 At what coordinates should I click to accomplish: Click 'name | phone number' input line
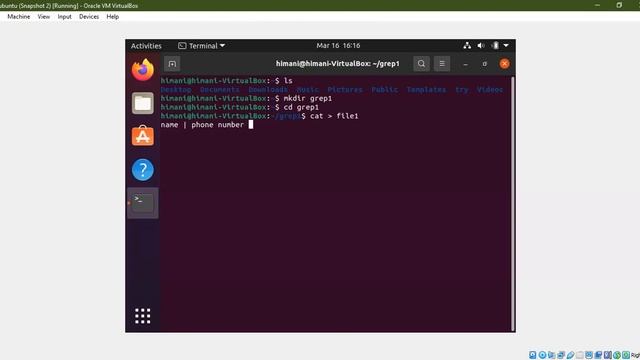click(x=202, y=125)
